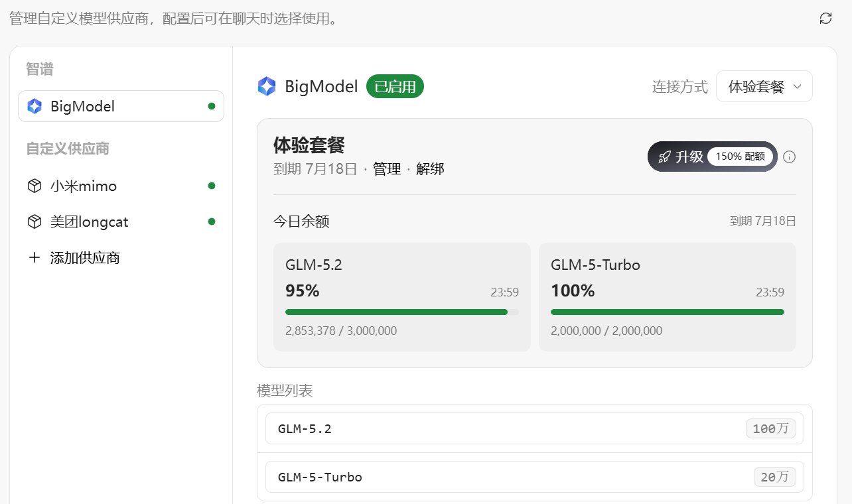Click the info icon next to upgrade button

789,157
